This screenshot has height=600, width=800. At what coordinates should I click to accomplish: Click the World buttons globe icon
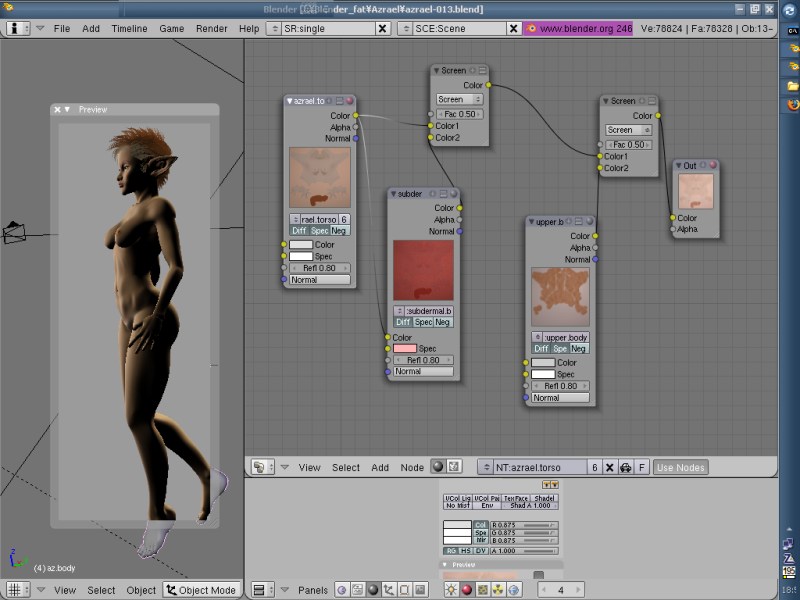point(515,590)
